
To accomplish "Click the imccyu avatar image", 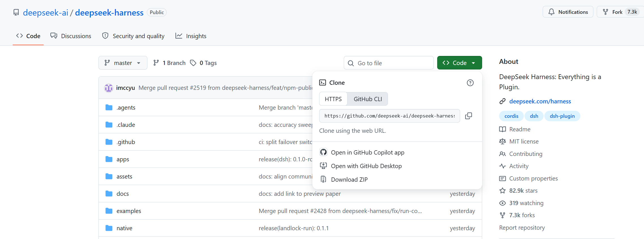I will coord(109,88).
